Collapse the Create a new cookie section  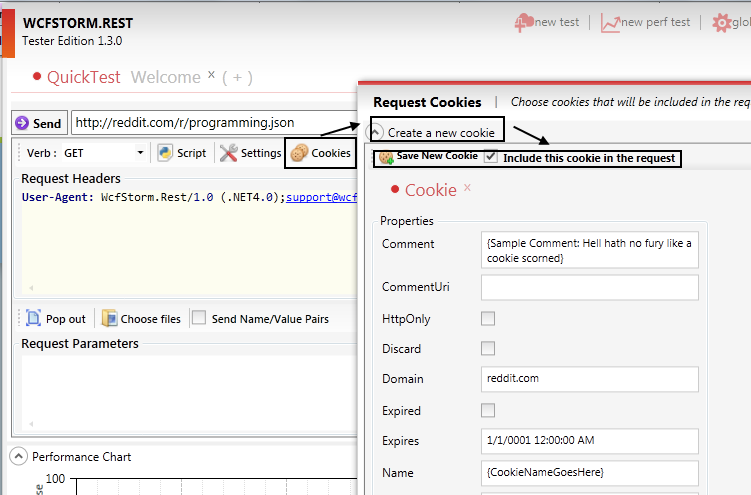[375, 132]
